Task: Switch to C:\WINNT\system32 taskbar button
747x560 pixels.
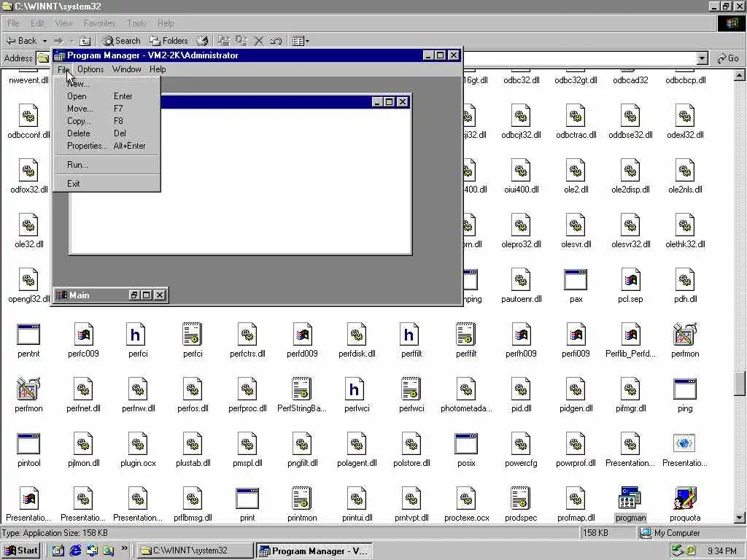Action: point(196,551)
